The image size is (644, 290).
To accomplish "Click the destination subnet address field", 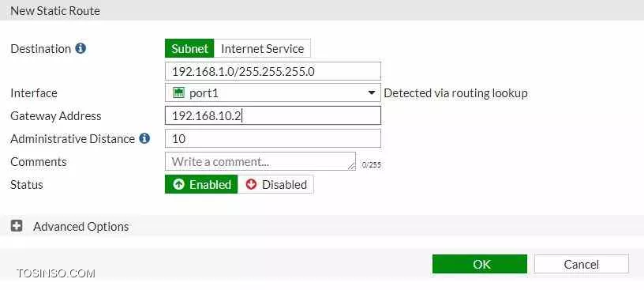I will pos(273,71).
